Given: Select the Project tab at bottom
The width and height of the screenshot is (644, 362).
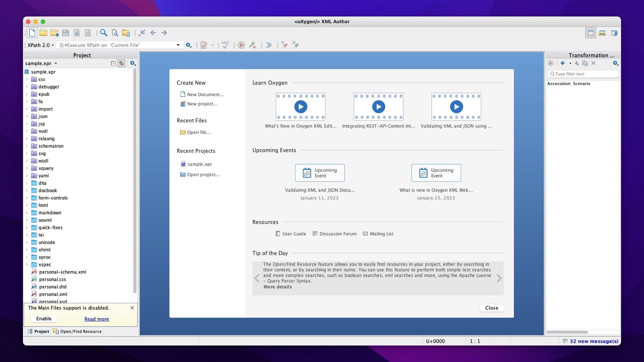Looking at the screenshot, I should (38, 331).
